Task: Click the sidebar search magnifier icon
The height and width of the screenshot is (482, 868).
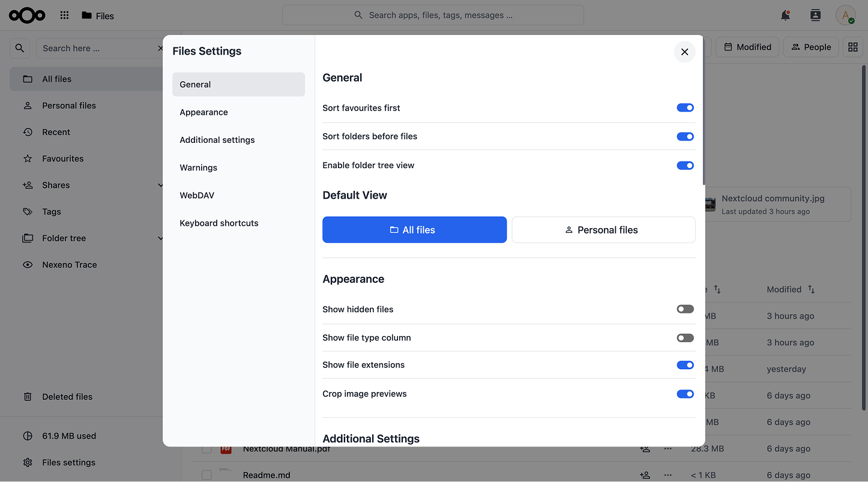Action: click(20, 48)
